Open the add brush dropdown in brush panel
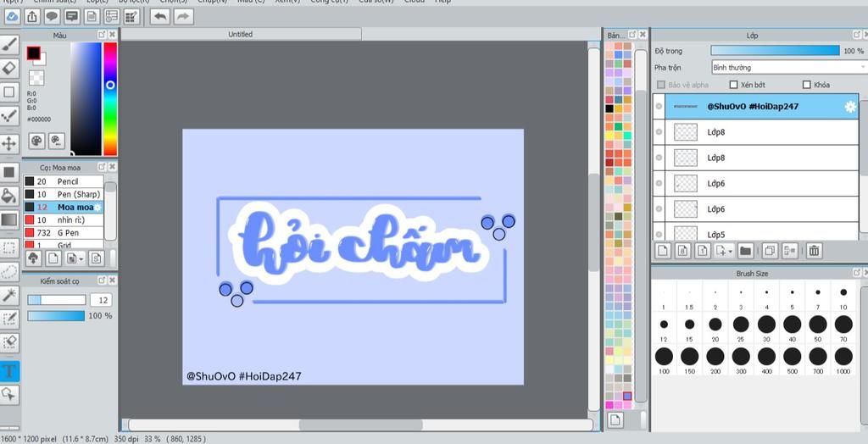868x444 pixels. 81,258
